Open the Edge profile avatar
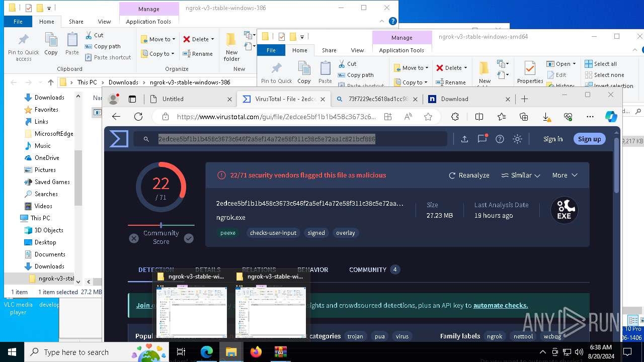The width and height of the screenshot is (644, 362). [114, 99]
